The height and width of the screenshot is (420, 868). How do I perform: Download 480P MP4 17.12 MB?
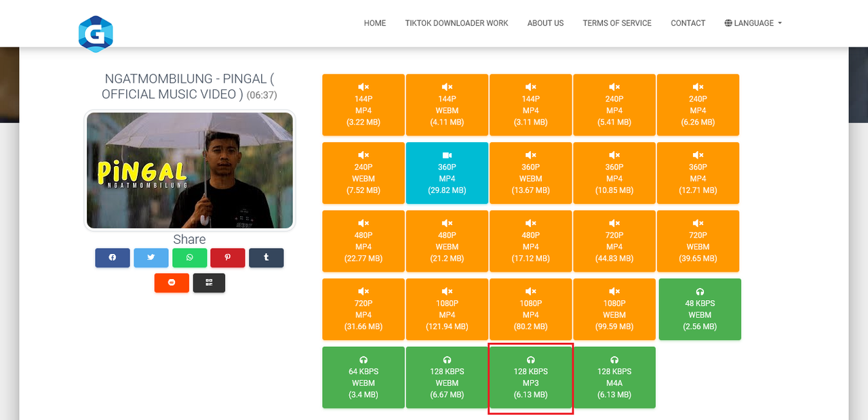[531, 241]
